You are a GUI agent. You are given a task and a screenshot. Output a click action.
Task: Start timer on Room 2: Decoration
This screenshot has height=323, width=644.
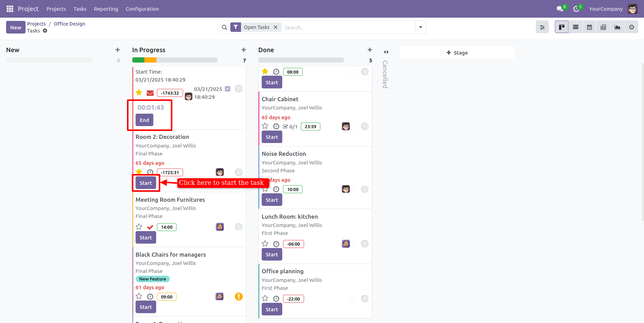146,183
